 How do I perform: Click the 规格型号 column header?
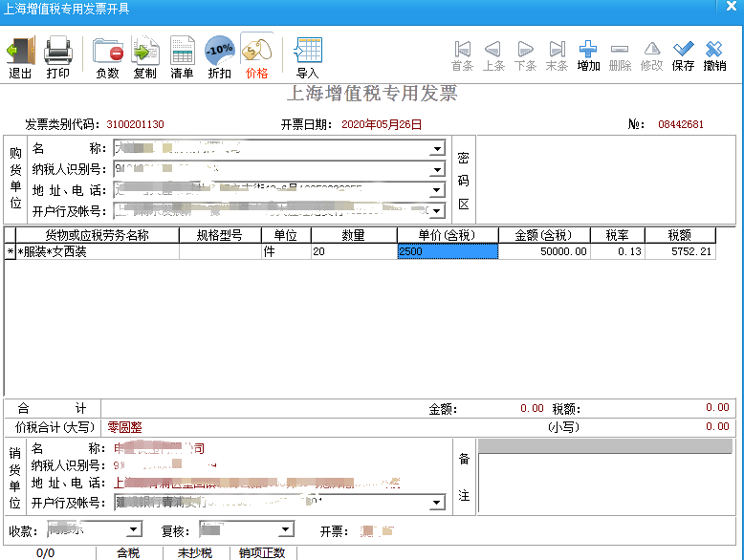coord(220,235)
